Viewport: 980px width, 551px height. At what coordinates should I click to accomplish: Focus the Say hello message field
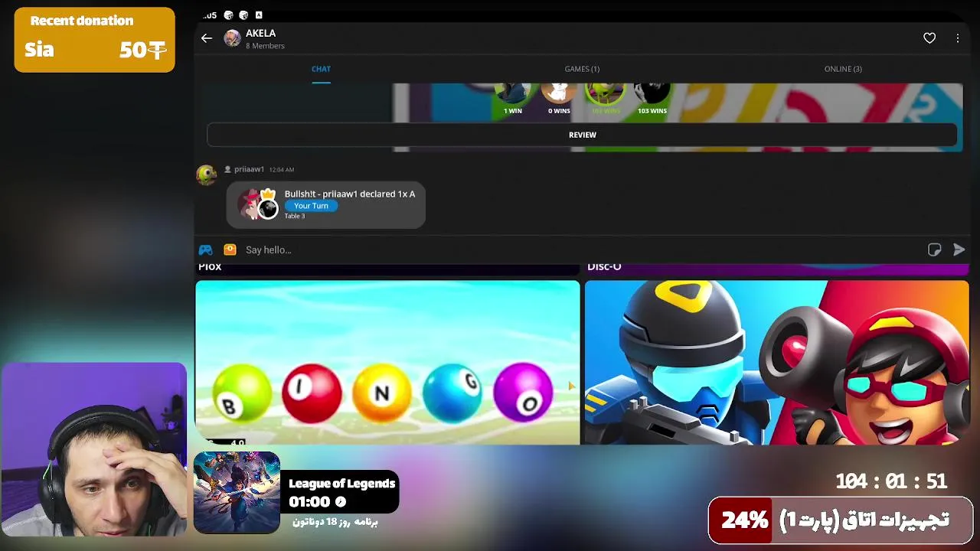(x=582, y=249)
